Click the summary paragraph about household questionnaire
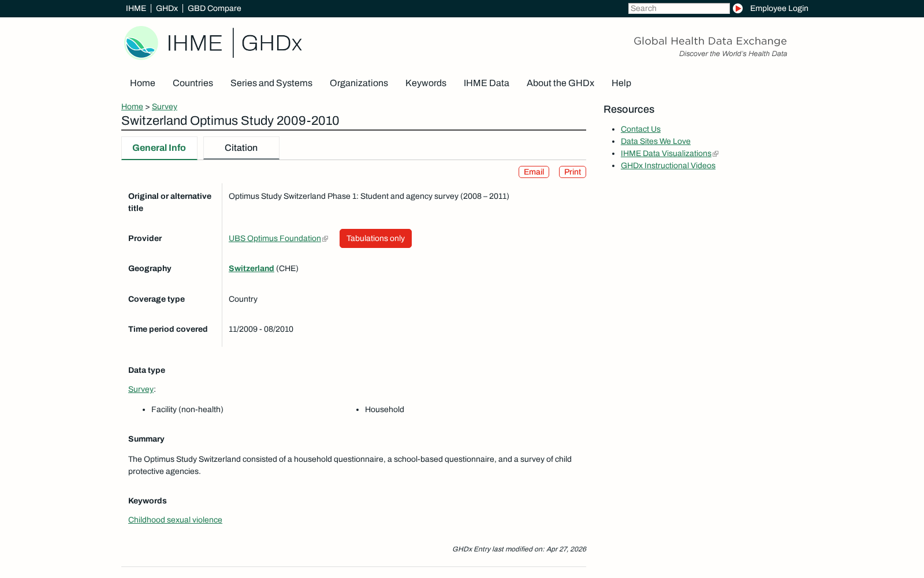Screen dimensions: 924x578 point(350,465)
